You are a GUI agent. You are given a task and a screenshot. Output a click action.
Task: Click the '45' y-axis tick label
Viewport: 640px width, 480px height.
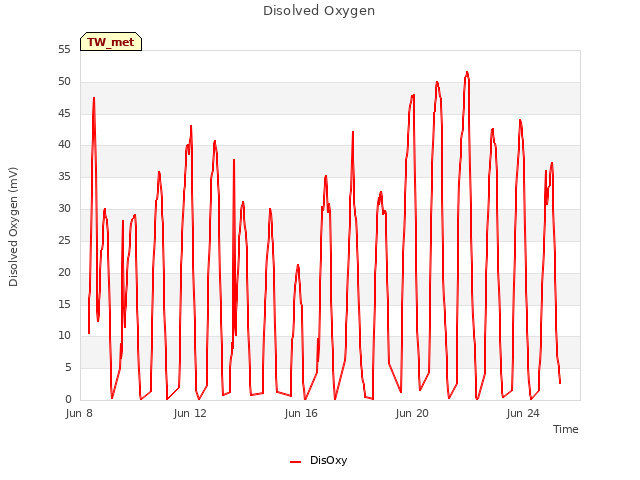pyautogui.click(x=64, y=113)
